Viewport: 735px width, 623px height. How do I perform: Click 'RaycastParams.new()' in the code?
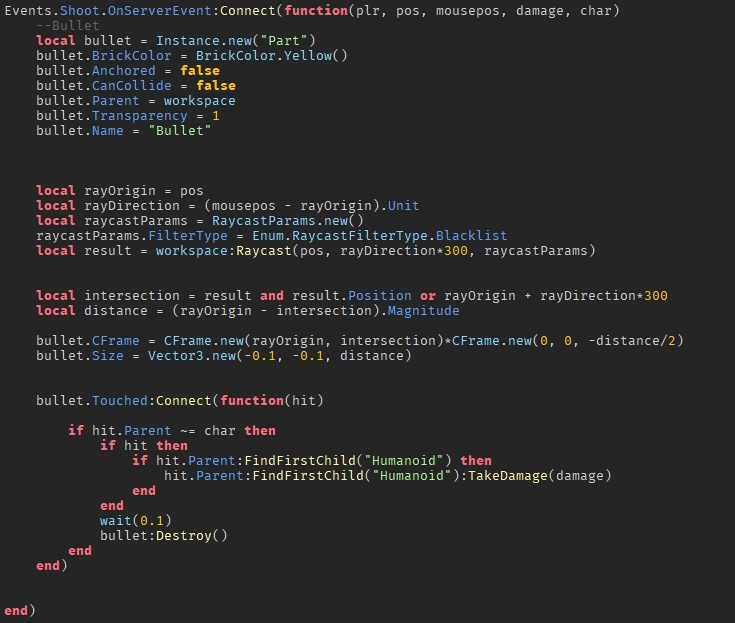pos(288,221)
